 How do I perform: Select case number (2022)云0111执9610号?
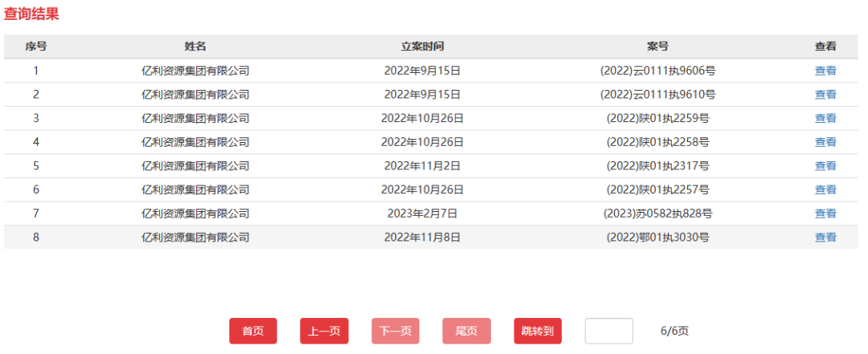pyautogui.click(x=657, y=95)
